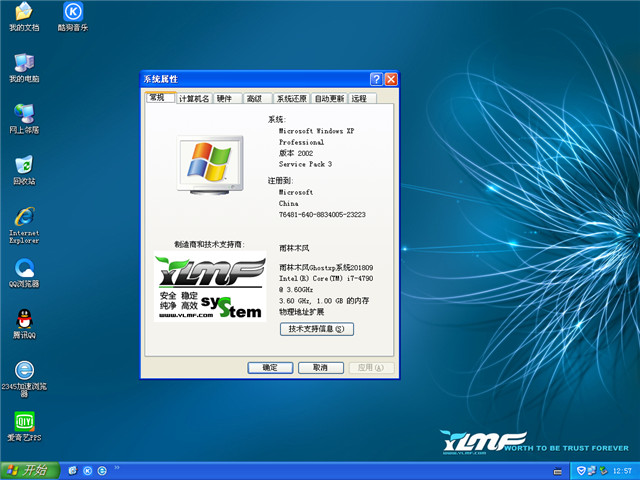Click 取消 to dismiss the dialog

coord(320,368)
